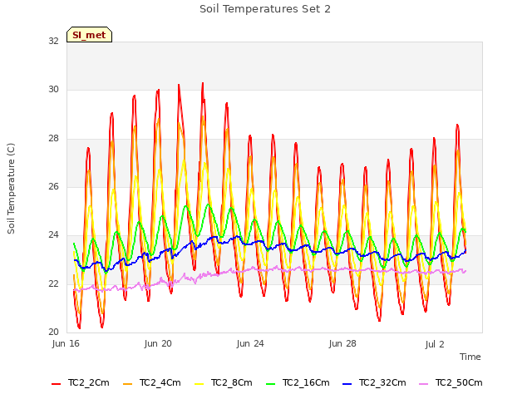This screenshot has height=399, width=532.
Task: Click the 22 y-axis tick label
Action: 53,283
